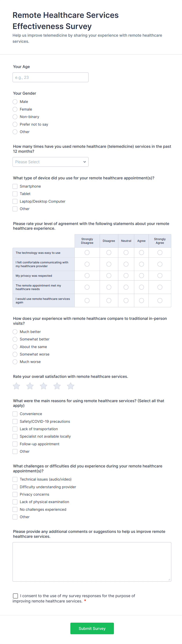The height and width of the screenshot is (644, 182).
Task: Select the first star rating
Action: 16,386
